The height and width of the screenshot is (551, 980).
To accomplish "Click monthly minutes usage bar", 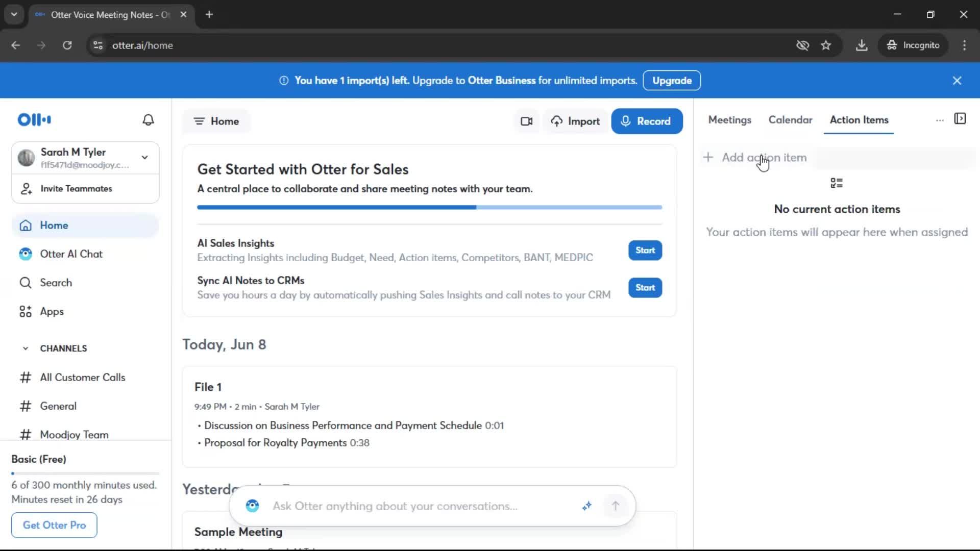I will tap(85, 473).
